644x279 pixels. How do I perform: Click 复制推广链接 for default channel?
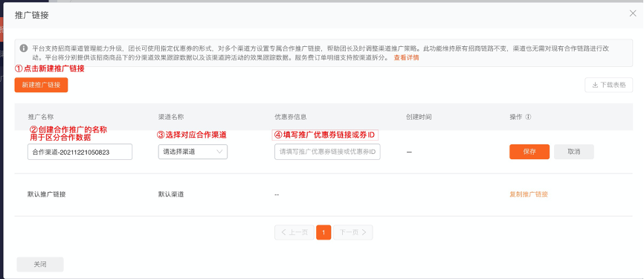coord(529,194)
